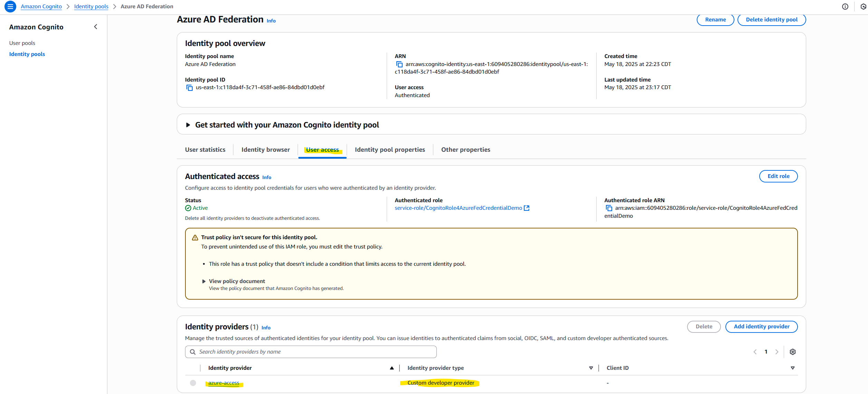This screenshot has height=394, width=868.
Task: Click the green Active status check icon
Action: pos(188,208)
